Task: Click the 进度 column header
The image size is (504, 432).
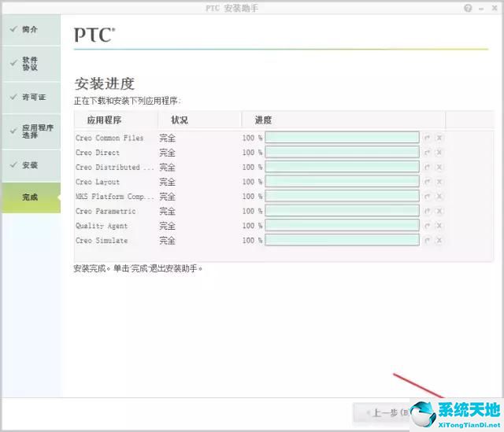Action: tap(343, 120)
